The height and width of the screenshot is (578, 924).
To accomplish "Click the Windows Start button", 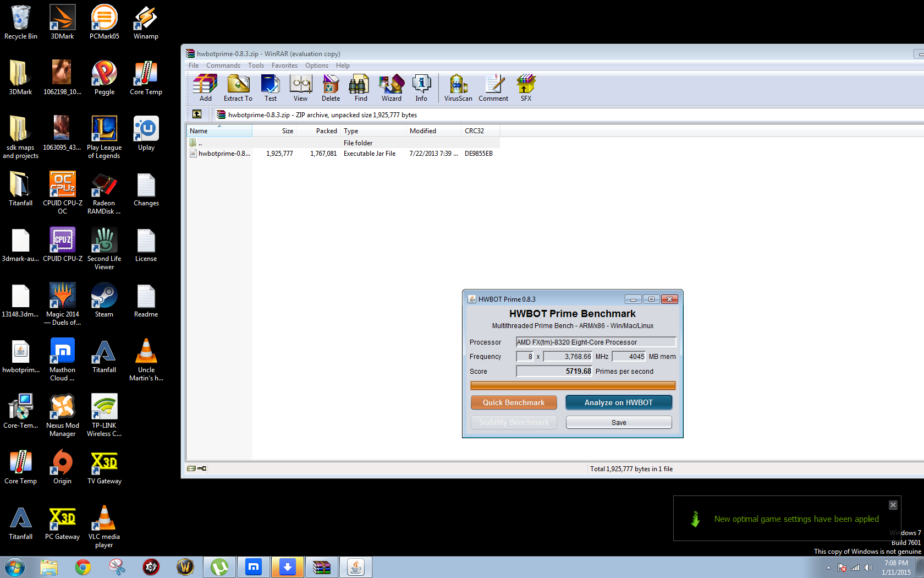I will [x=14, y=567].
